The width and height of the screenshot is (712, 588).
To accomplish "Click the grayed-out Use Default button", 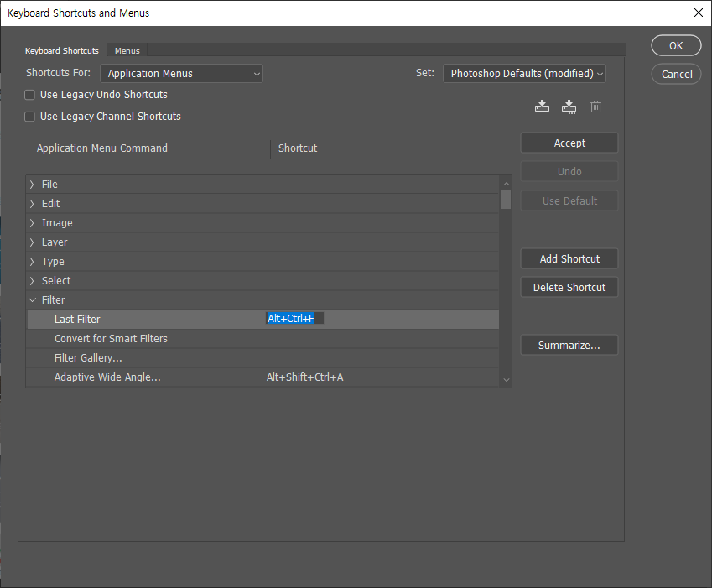I will 569,200.
